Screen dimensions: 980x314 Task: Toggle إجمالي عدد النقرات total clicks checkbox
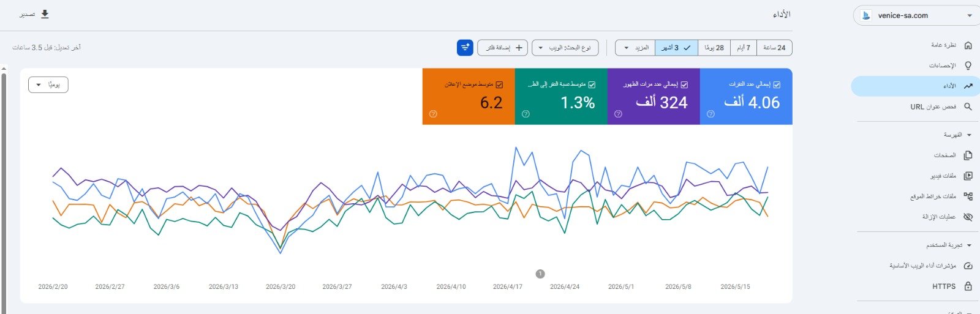point(777,85)
